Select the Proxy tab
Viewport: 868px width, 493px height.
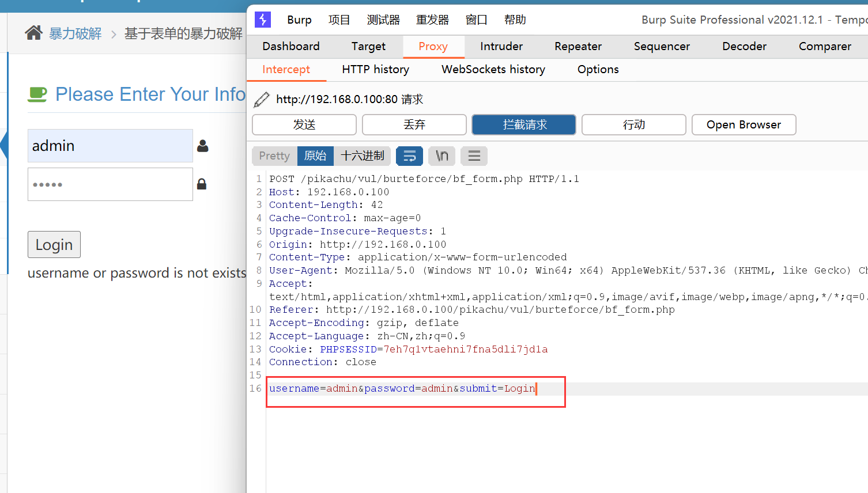(433, 46)
